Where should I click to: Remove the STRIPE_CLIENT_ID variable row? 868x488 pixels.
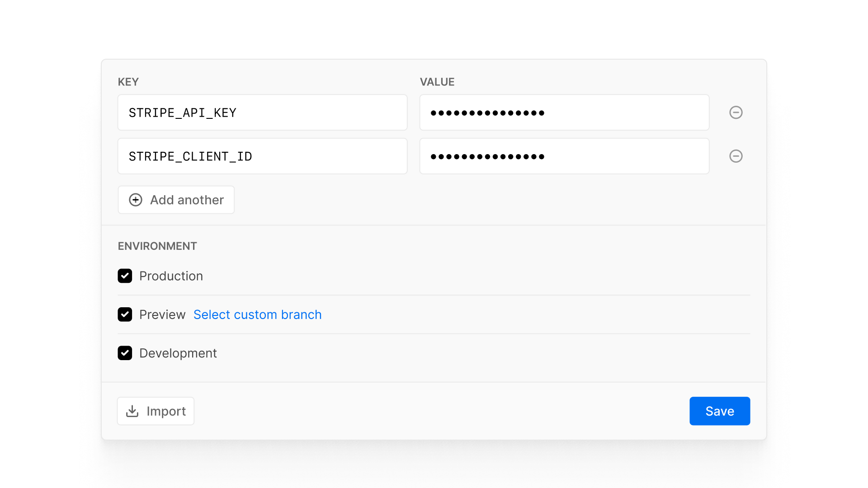736,156
